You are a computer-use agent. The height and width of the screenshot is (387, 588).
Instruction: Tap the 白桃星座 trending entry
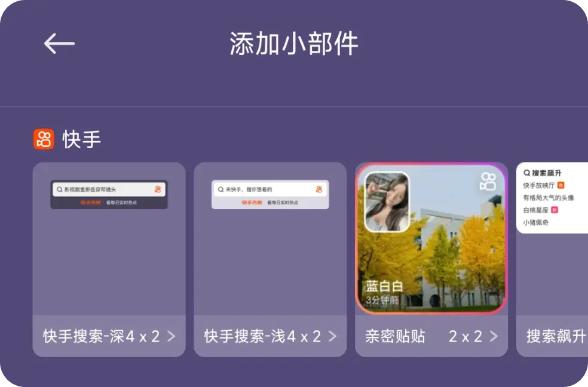tap(535, 210)
